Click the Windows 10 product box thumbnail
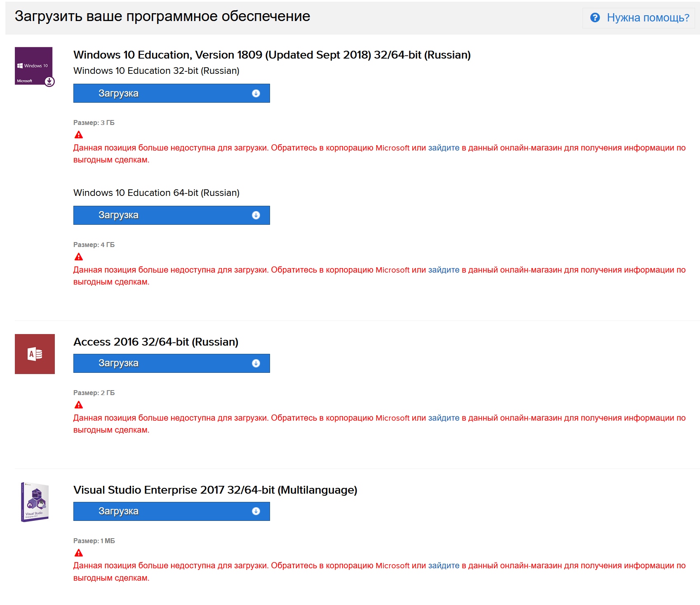This screenshot has height=605, width=700. (x=35, y=66)
